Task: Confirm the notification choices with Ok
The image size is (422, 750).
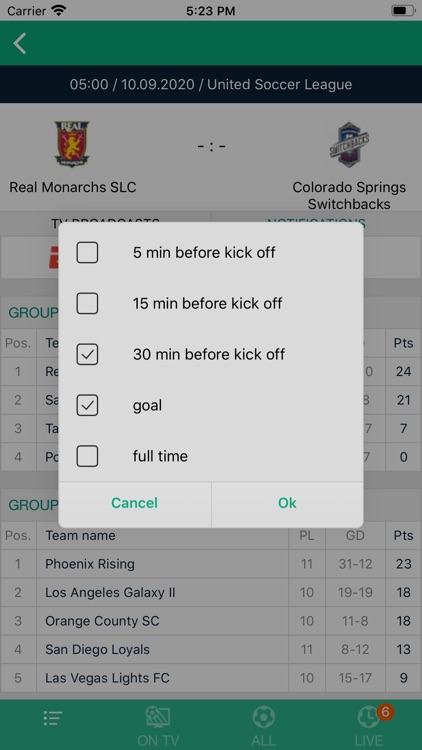Action: (x=287, y=503)
